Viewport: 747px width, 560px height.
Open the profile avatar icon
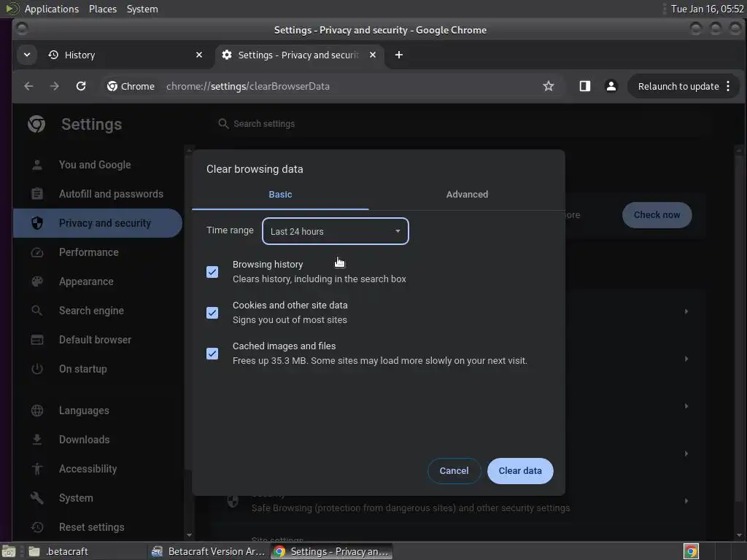611,86
